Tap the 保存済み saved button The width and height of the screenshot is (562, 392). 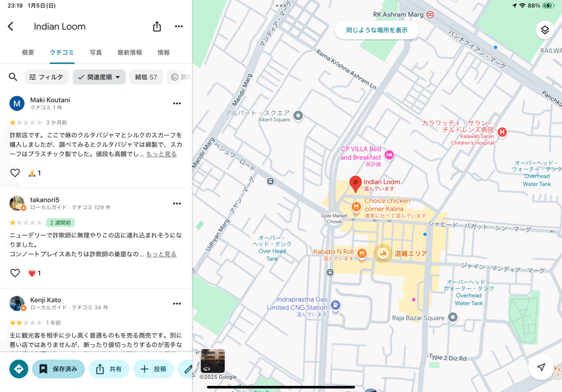(x=59, y=369)
